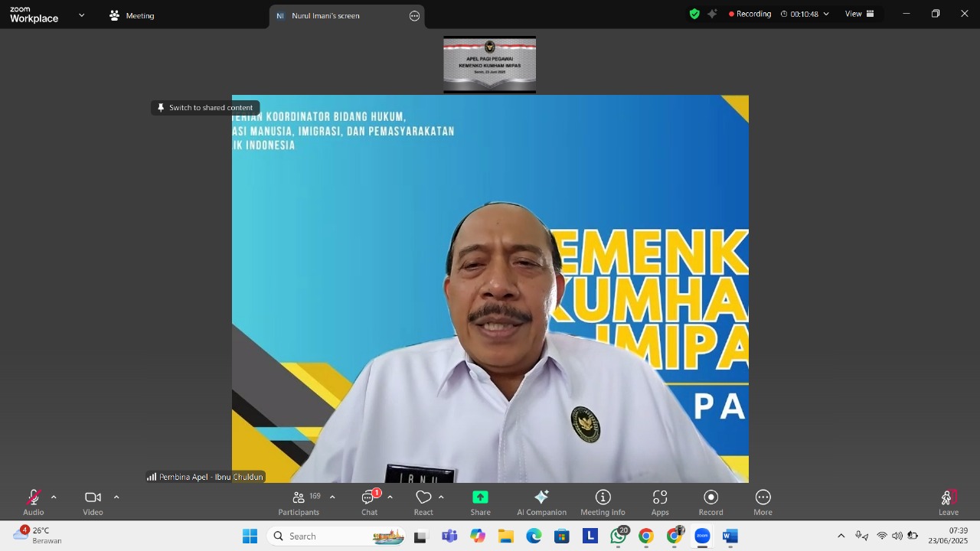Expand the video options chevron
Viewport: 980px width, 551px height.
[116, 497]
